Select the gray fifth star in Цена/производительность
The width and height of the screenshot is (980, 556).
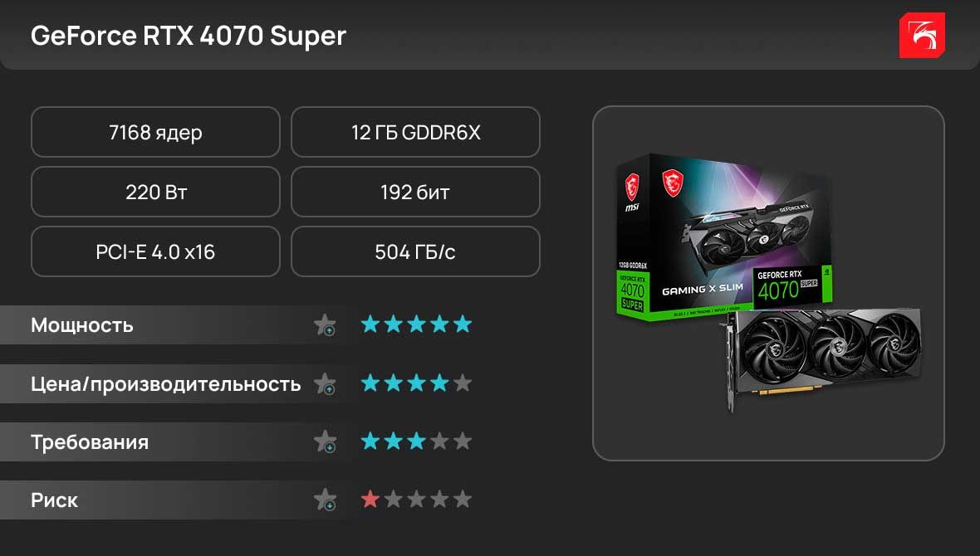point(463,383)
